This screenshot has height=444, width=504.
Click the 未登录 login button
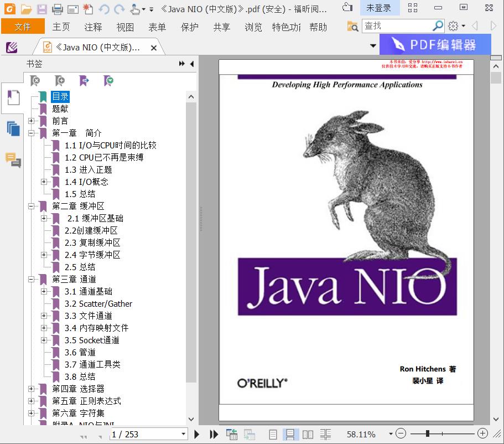click(378, 8)
